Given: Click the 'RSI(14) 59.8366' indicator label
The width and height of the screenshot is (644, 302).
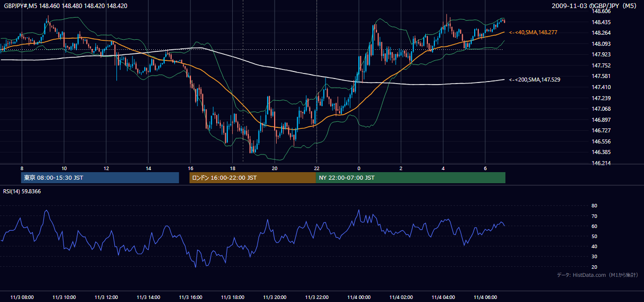Looking at the screenshot, I should [22, 191].
